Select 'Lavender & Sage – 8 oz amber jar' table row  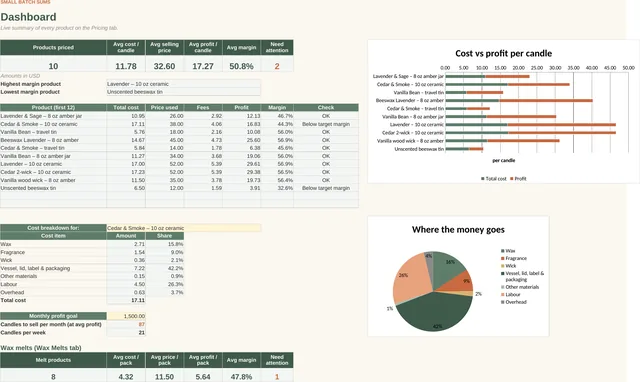tap(179, 116)
